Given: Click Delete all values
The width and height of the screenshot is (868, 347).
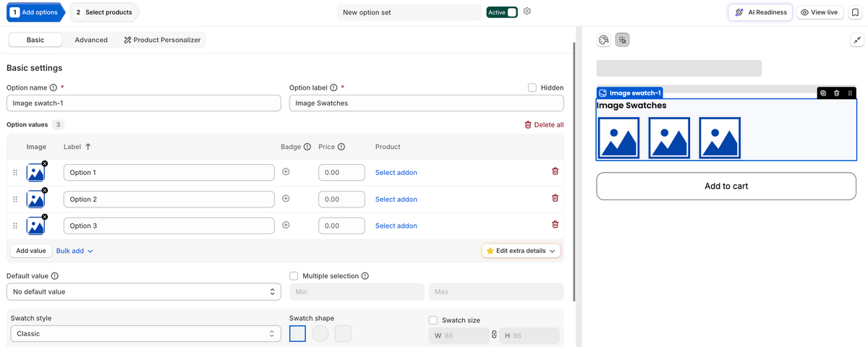Looking at the screenshot, I should click(x=544, y=124).
